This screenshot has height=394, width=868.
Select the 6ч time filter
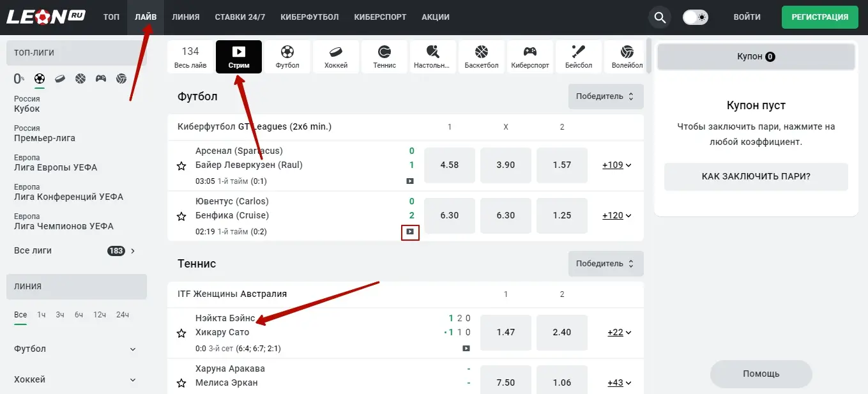[x=79, y=315]
